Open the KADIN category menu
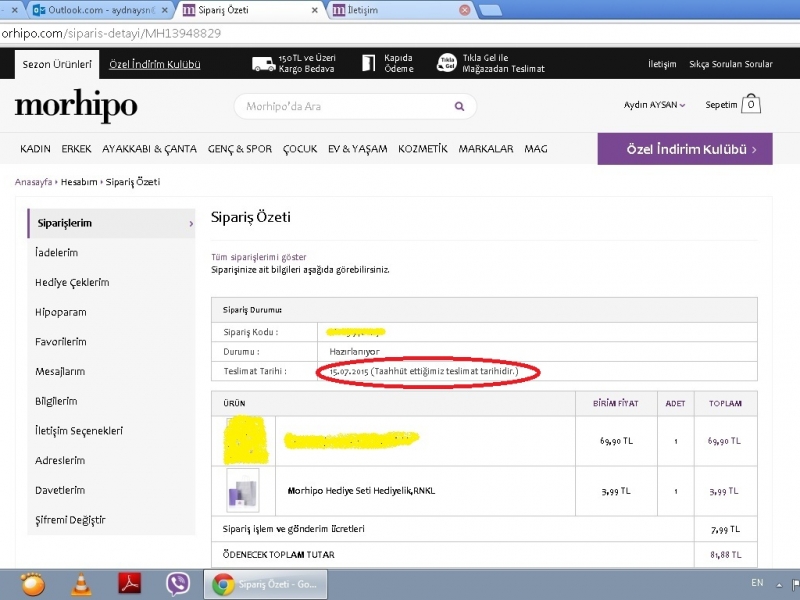This screenshot has height=600, width=800. tap(35, 149)
